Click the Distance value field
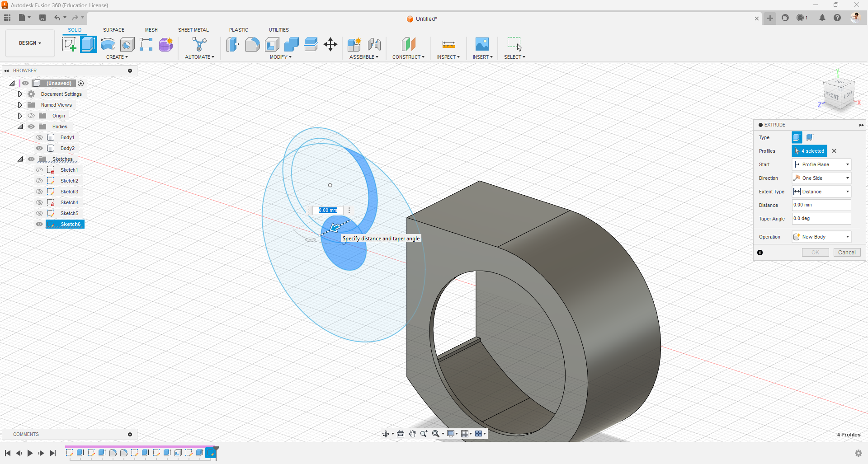Image resolution: width=868 pixels, height=464 pixels. [x=821, y=205]
